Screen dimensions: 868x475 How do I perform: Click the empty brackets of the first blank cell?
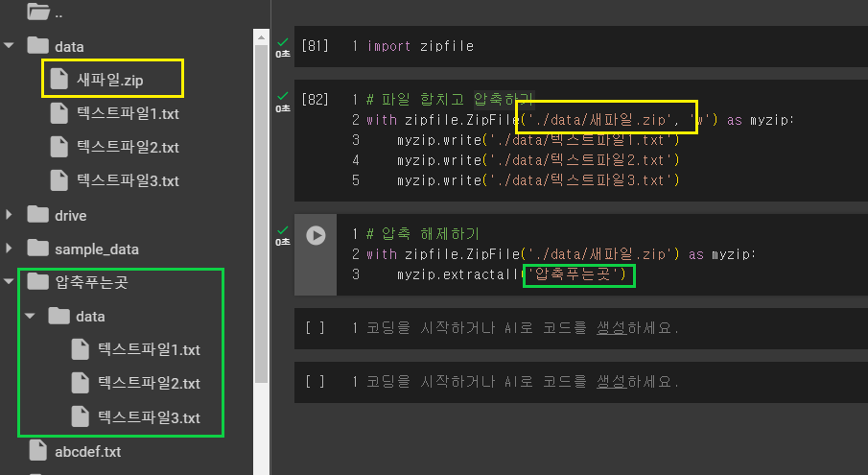click(315, 328)
